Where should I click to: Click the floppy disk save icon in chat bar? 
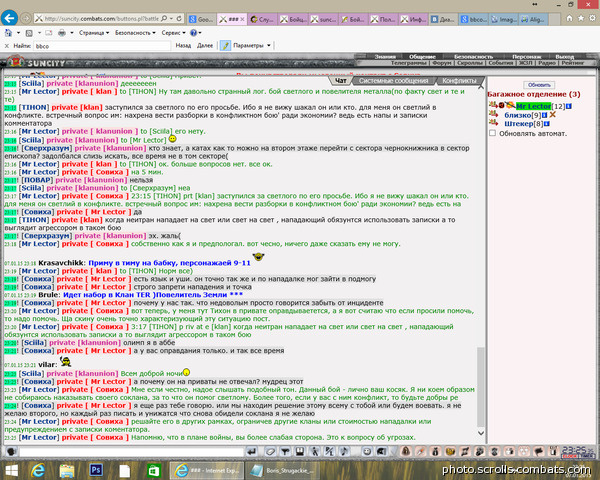coord(300,452)
